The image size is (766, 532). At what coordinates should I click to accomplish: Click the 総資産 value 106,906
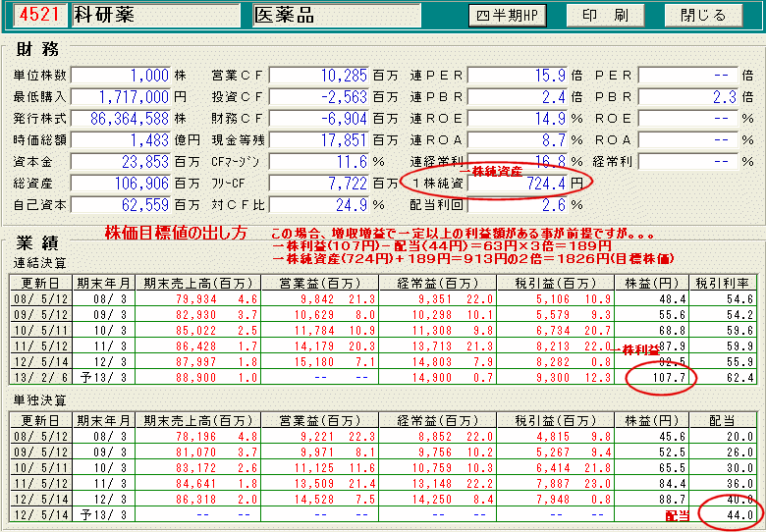pyautogui.click(x=121, y=183)
